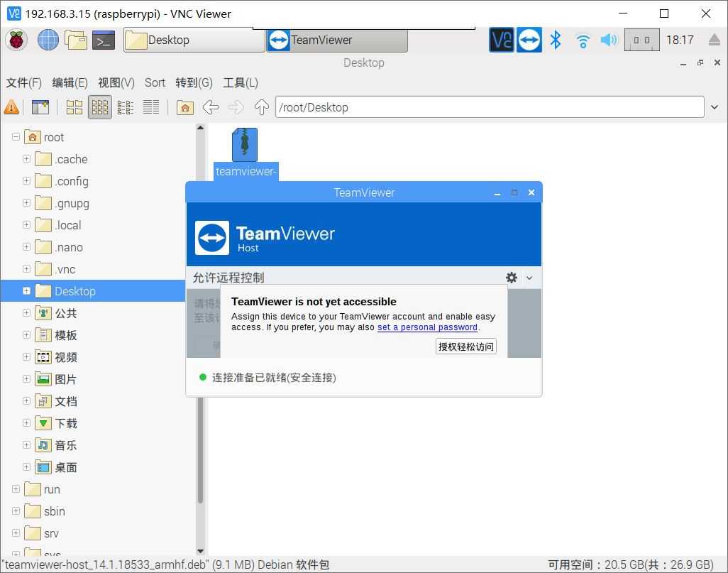Click the /root/Desktop path field
The image size is (728, 573).
(490, 107)
